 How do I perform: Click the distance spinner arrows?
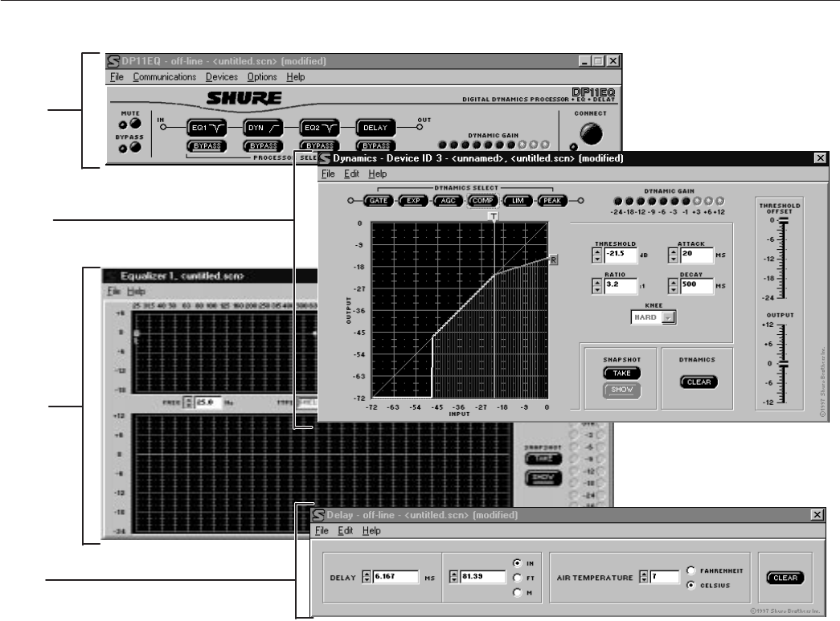click(x=453, y=577)
